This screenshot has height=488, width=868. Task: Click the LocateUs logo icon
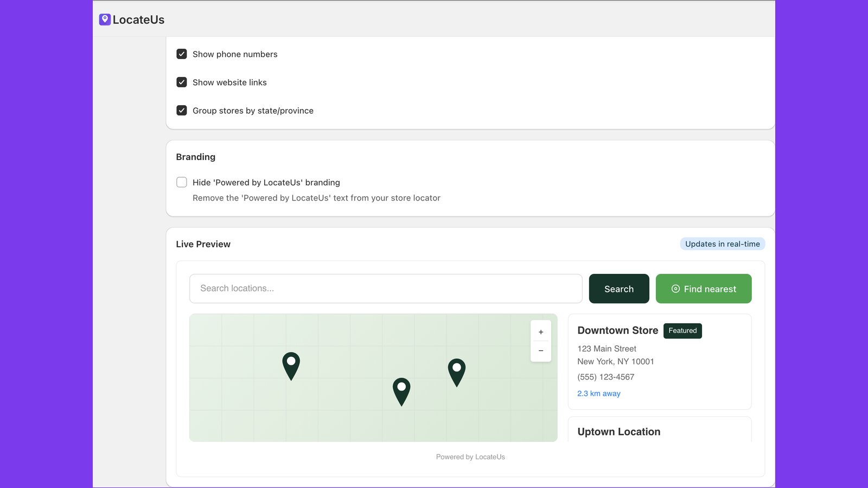point(105,20)
